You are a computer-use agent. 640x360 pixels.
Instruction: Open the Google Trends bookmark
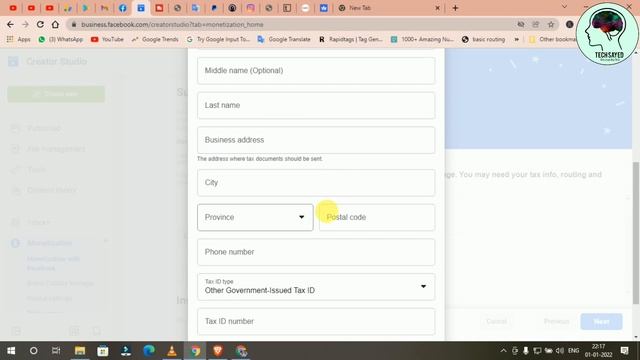pyautogui.click(x=155, y=39)
